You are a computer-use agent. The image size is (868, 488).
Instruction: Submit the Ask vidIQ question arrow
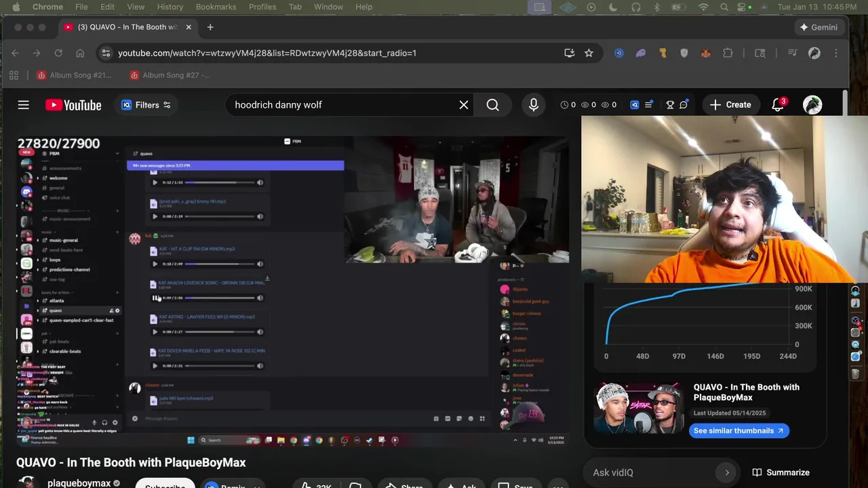(x=727, y=472)
